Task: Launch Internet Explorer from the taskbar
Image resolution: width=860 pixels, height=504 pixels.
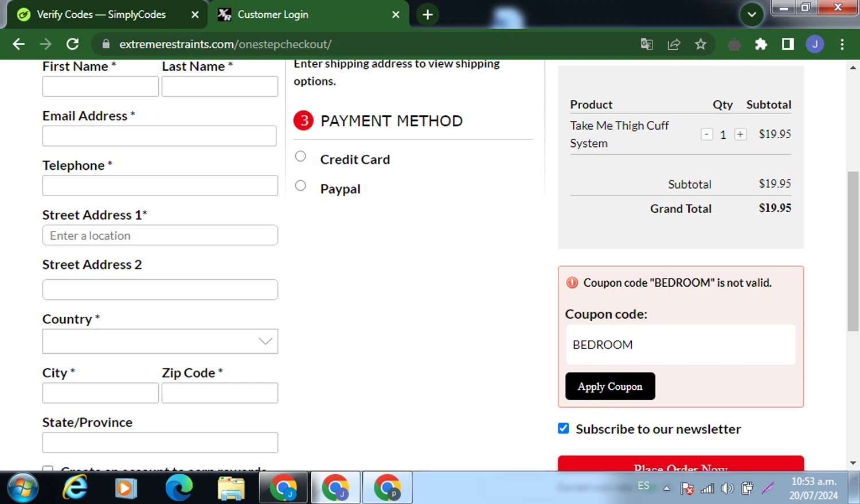Action: [75, 488]
